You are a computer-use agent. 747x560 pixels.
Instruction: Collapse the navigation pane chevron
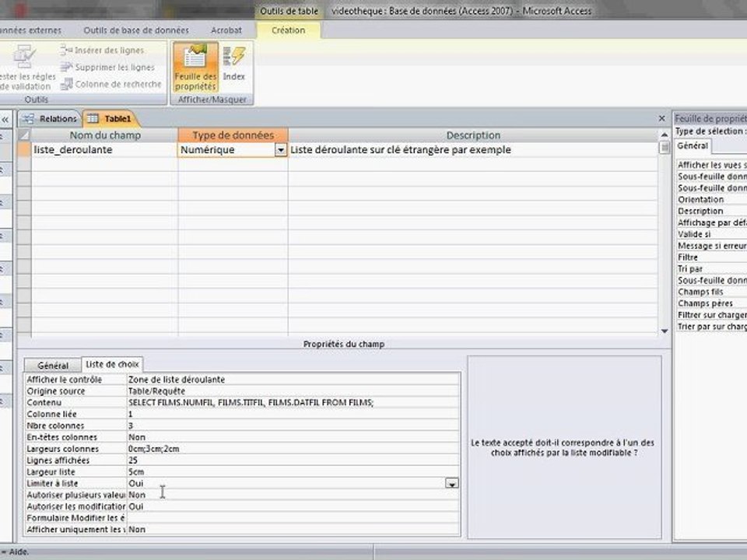(5, 120)
